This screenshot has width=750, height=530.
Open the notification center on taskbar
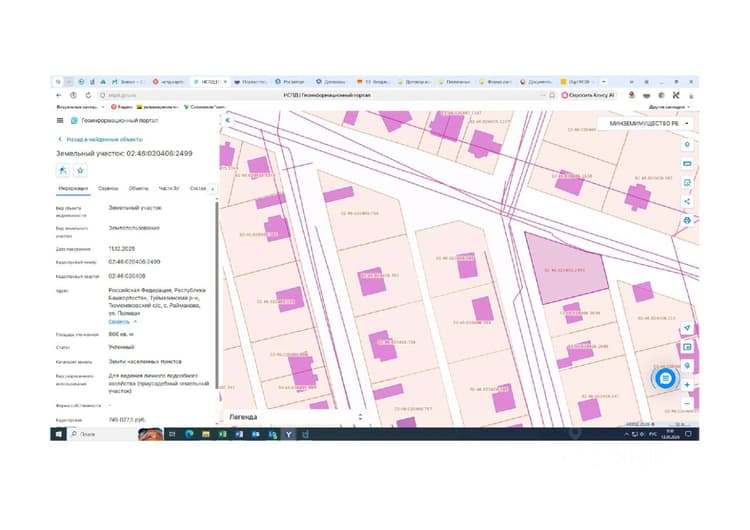pos(689,434)
